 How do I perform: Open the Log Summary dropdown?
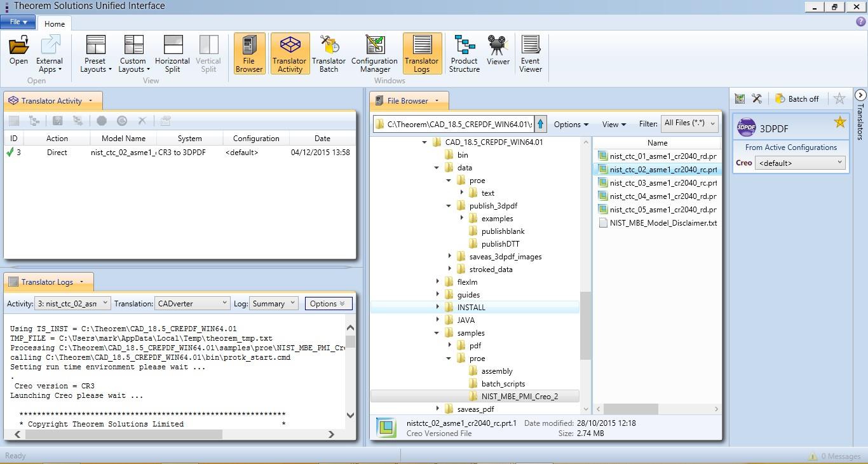point(273,303)
